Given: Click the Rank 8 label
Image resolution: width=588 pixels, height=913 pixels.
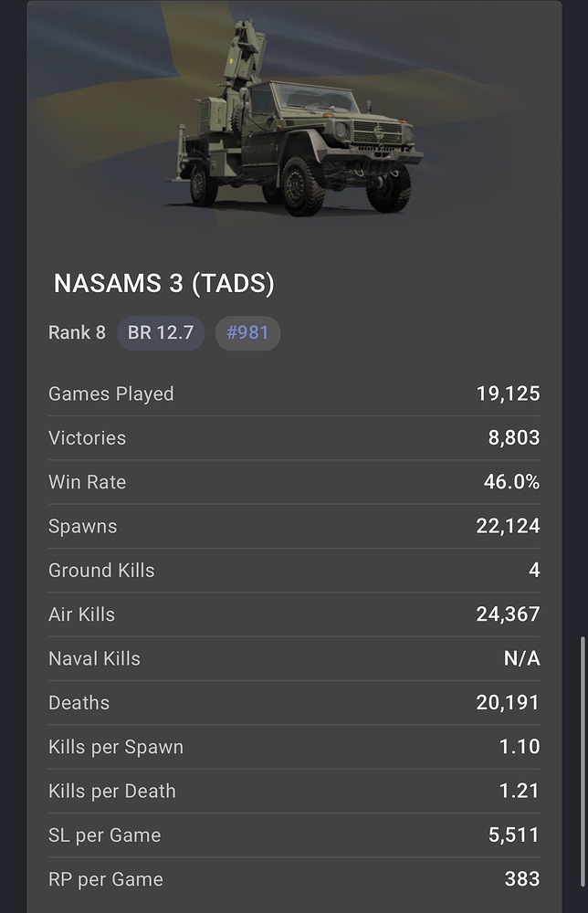Looking at the screenshot, I should [77, 332].
